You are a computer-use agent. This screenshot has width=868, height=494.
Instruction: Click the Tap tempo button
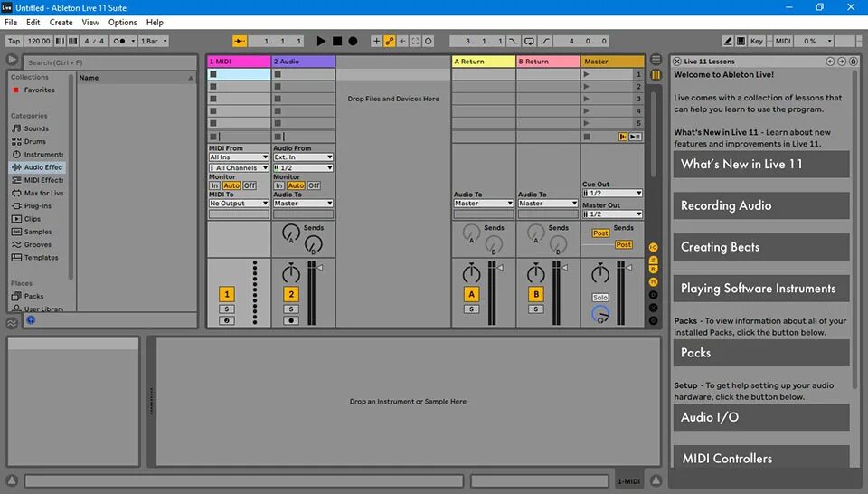click(14, 41)
